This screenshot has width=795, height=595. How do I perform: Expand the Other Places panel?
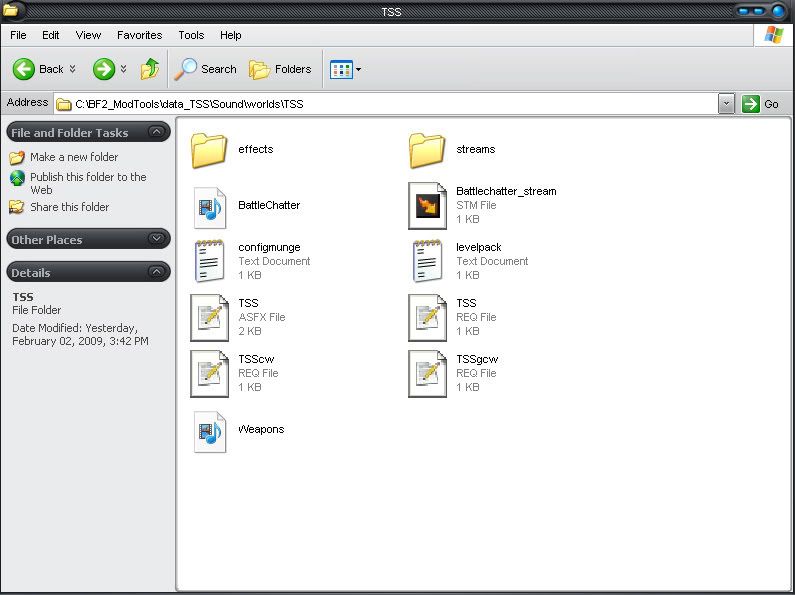(157, 239)
